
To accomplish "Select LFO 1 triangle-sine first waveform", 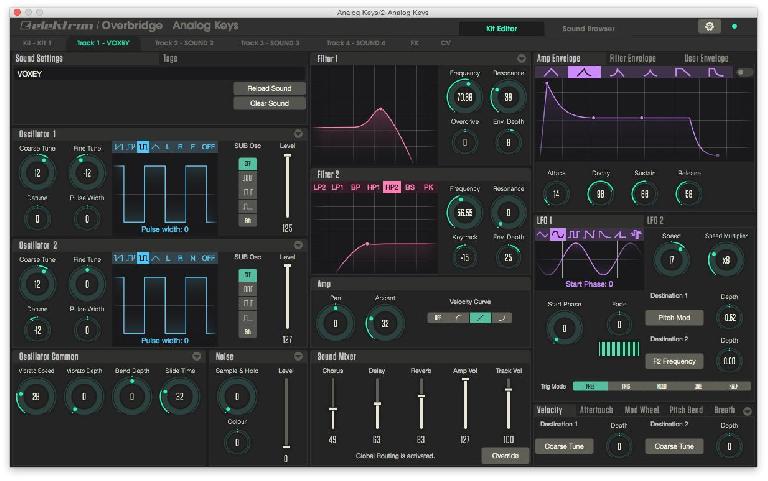I will pos(542,235).
